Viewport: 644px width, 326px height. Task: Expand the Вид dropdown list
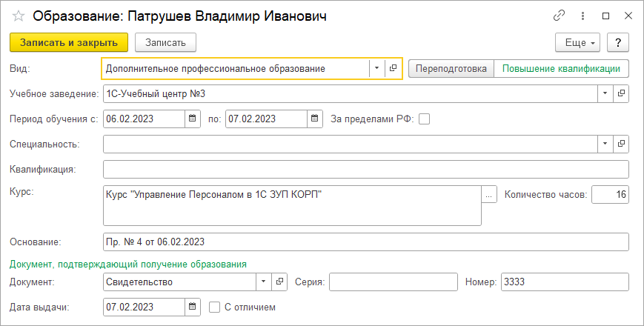[376, 68]
